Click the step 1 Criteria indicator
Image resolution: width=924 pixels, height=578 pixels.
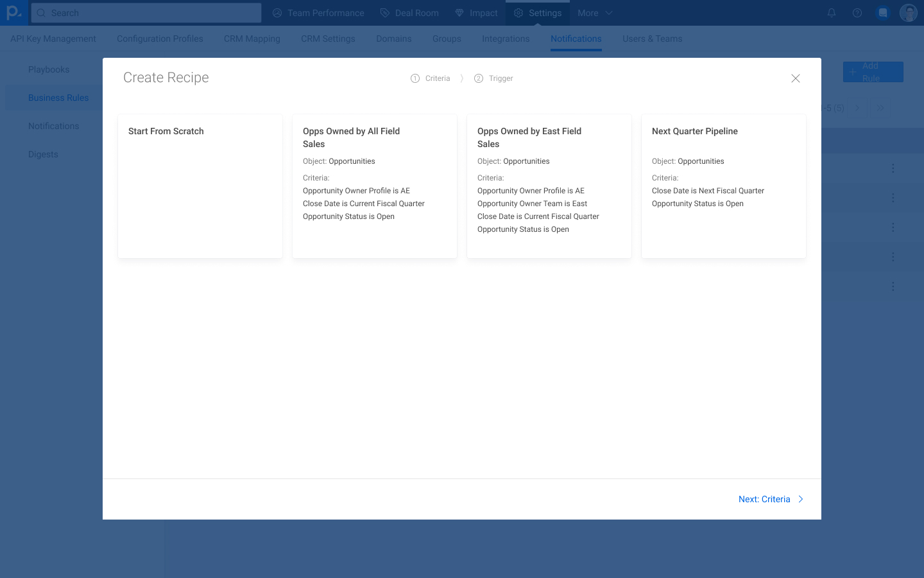tap(431, 78)
